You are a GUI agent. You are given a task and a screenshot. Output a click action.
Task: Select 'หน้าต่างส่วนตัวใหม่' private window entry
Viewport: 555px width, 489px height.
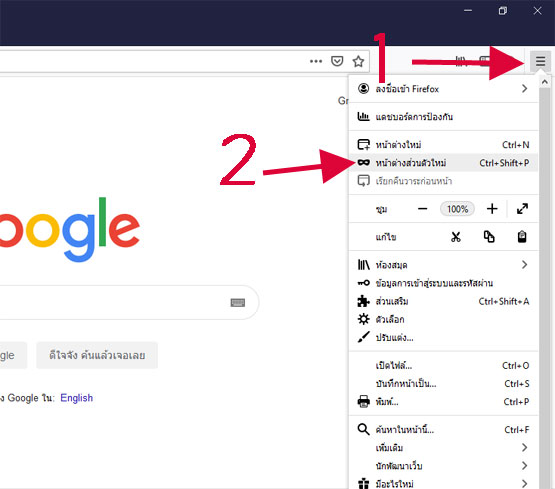point(443,163)
